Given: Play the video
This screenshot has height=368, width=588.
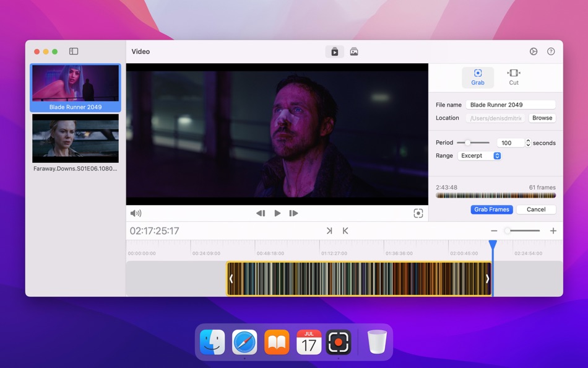Looking at the screenshot, I should coord(277,213).
